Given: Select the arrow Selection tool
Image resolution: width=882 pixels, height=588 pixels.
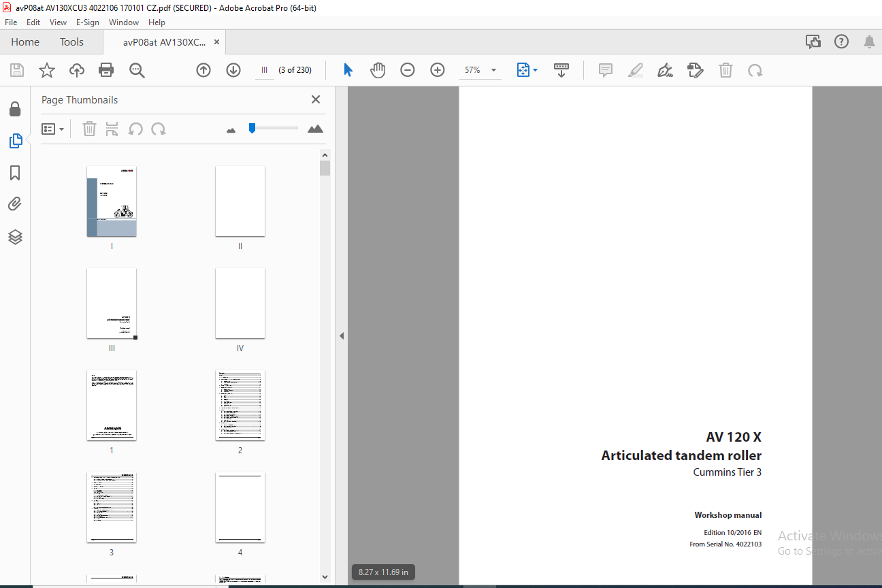Looking at the screenshot, I should pyautogui.click(x=348, y=70).
